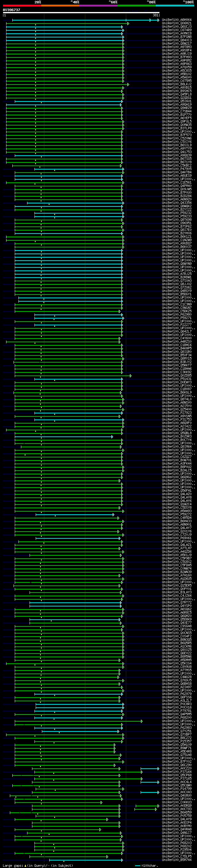
Task: Click hit label UniRef100_Q45FL8
Action: 177,94
